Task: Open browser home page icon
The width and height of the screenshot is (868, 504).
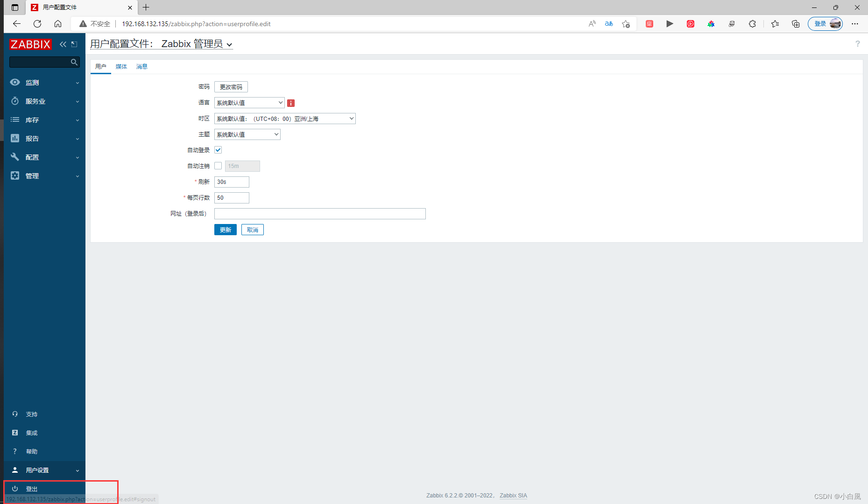Action: [58, 24]
